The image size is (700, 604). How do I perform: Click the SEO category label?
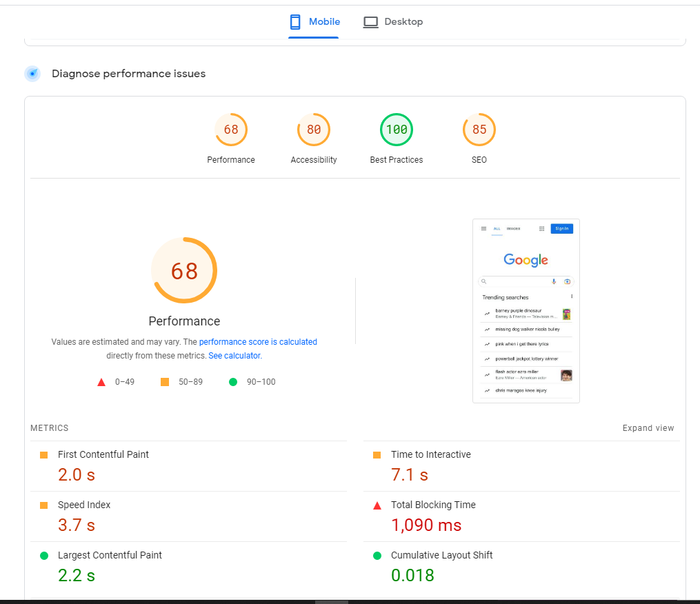pos(479,160)
